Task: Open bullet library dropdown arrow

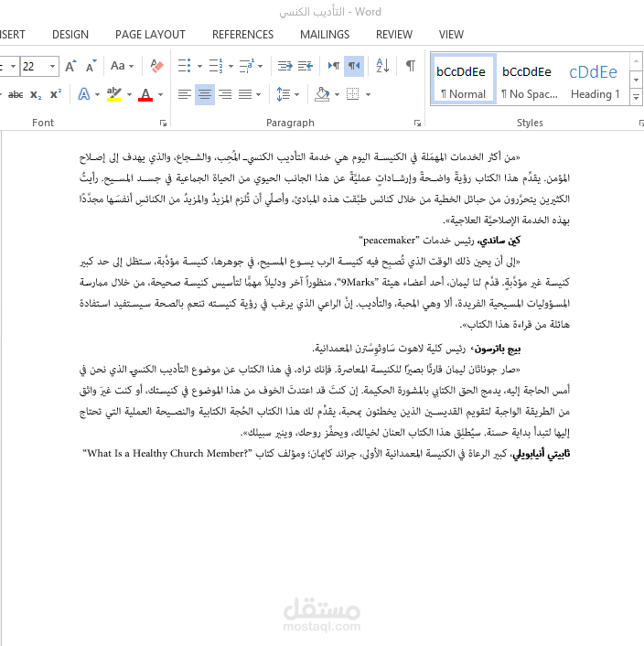Action: tap(199, 66)
